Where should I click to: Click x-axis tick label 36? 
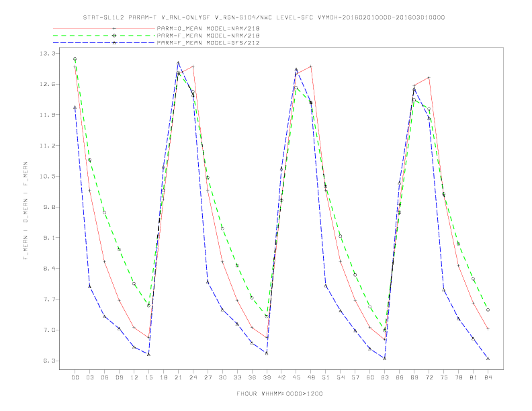point(252,377)
